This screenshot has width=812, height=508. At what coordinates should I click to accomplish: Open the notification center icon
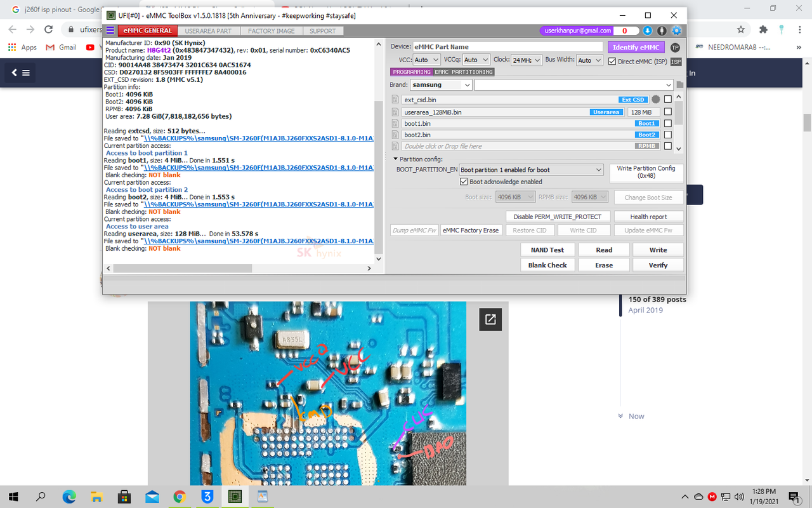794,496
